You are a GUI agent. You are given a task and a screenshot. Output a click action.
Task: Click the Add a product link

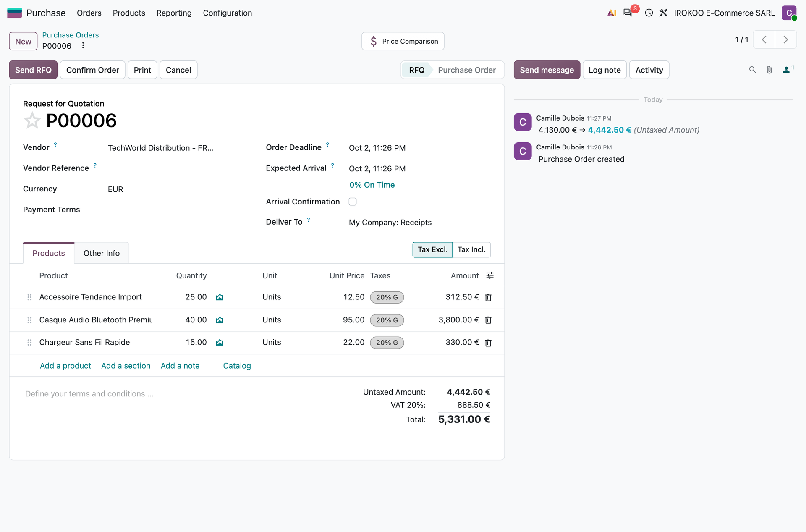point(65,366)
